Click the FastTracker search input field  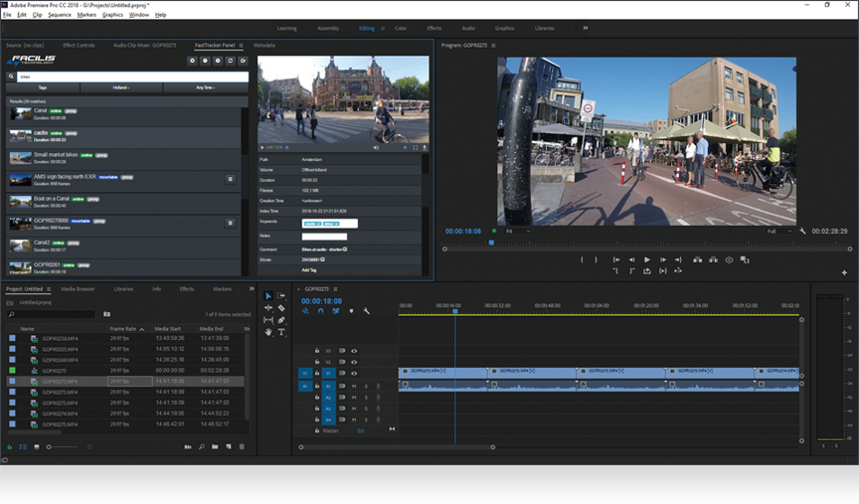(x=132, y=77)
